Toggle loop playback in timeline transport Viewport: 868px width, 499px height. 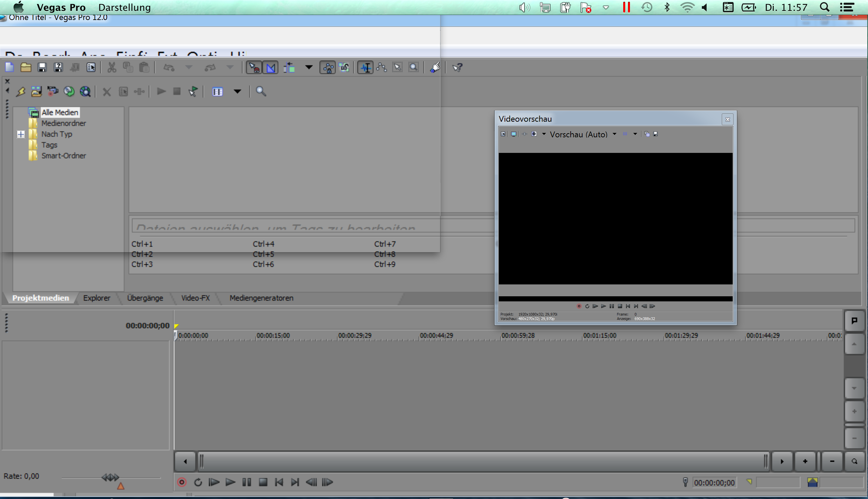pos(198,482)
